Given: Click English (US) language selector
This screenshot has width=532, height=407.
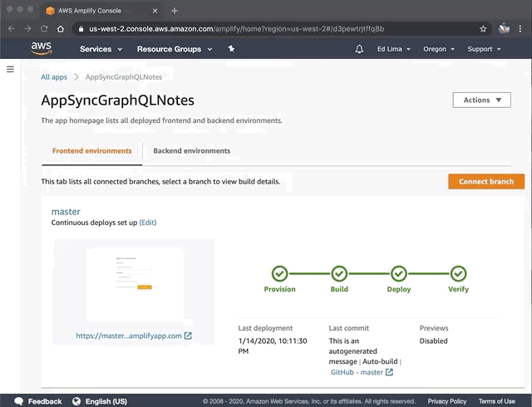Looking at the screenshot, I should tap(106, 401).
